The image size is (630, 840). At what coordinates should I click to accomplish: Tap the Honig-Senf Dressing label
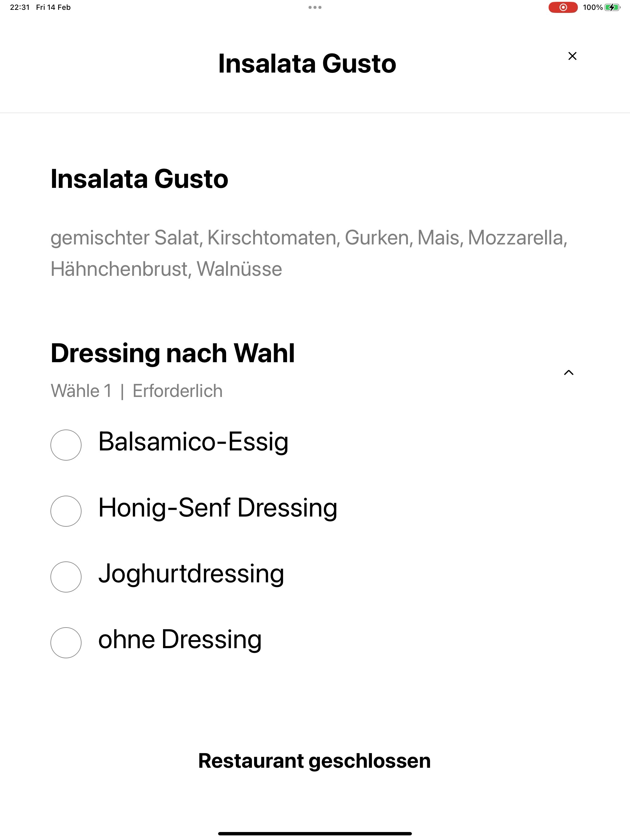pyautogui.click(x=218, y=508)
